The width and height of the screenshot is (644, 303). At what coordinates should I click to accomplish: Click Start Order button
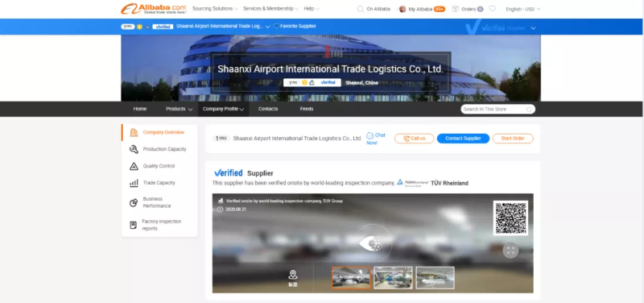tap(513, 139)
